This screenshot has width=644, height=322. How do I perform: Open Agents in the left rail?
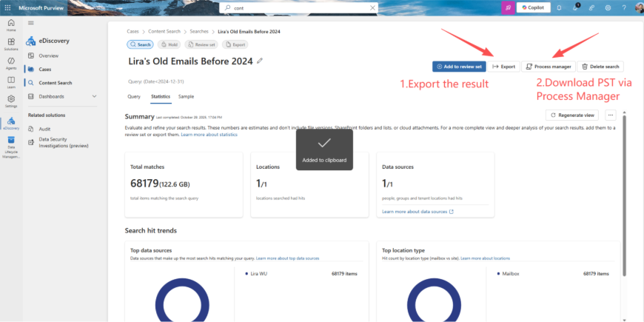11,63
